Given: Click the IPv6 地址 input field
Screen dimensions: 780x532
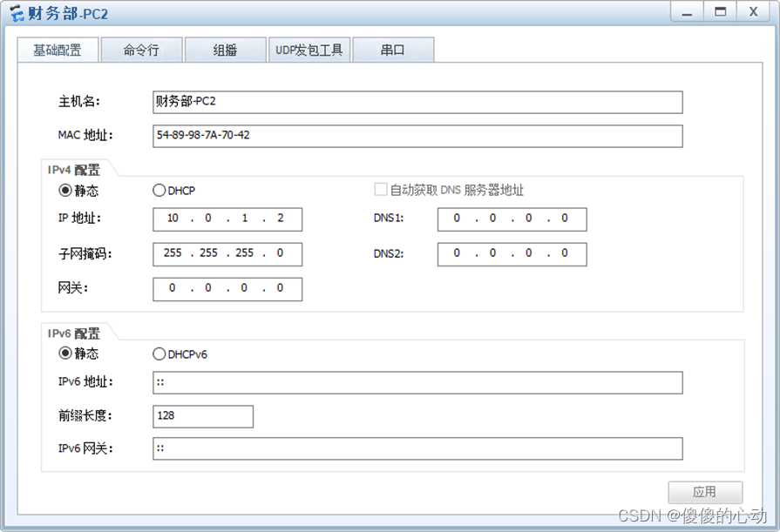Looking at the screenshot, I should 417,382.
